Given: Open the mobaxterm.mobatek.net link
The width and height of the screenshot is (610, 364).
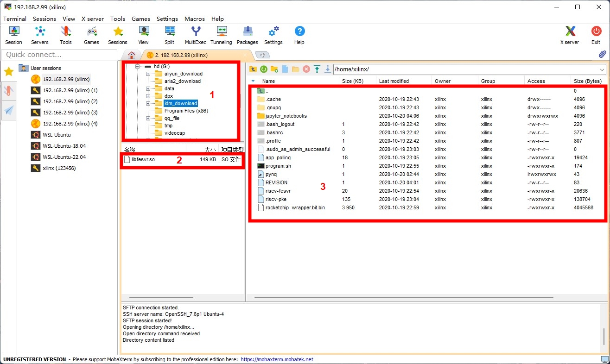Looking at the screenshot, I should point(277,359).
